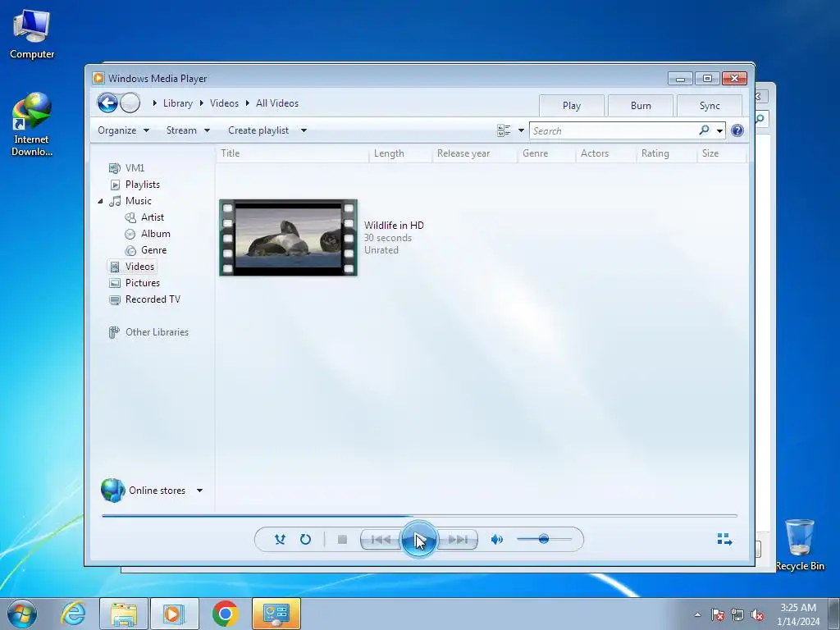Click Create playlist
The width and height of the screenshot is (840, 630).
point(258,130)
